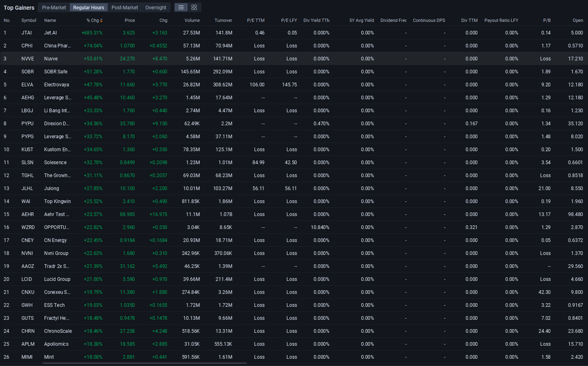Click JTAI percent change +685.31%
This screenshot has height=366, width=588.
click(x=92, y=33)
